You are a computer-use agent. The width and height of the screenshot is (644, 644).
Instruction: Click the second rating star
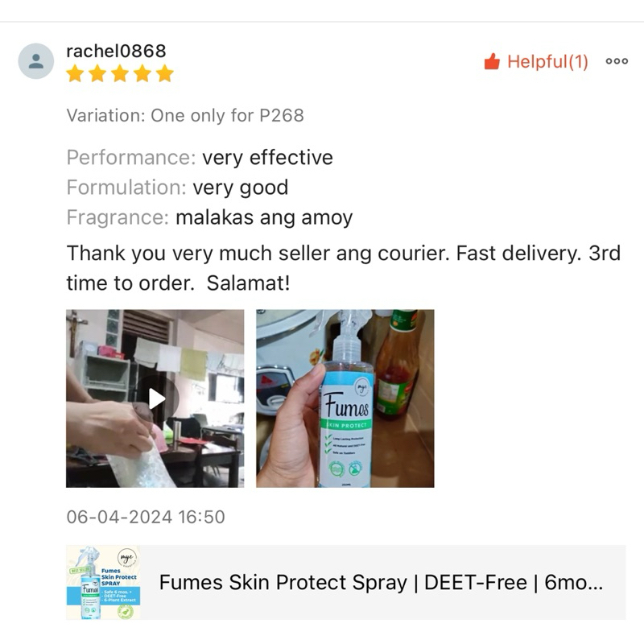(97, 73)
